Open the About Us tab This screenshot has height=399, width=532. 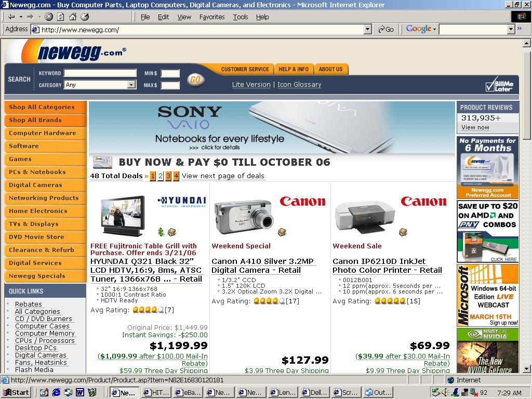click(331, 69)
